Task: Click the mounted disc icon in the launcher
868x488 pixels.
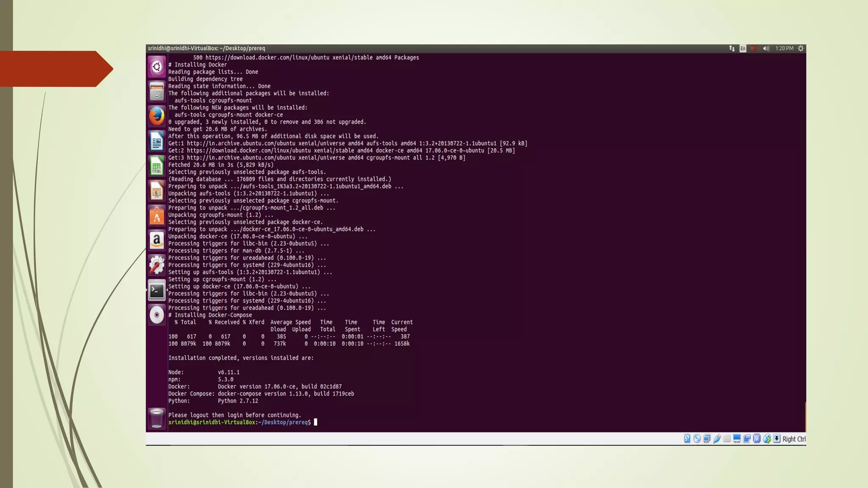Action: (x=157, y=315)
